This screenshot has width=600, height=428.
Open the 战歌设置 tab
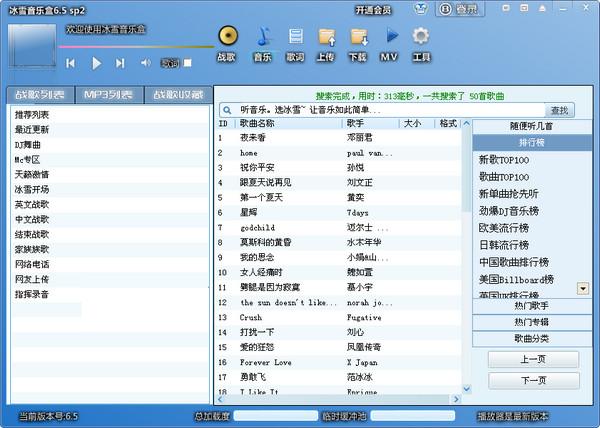pos(176,95)
